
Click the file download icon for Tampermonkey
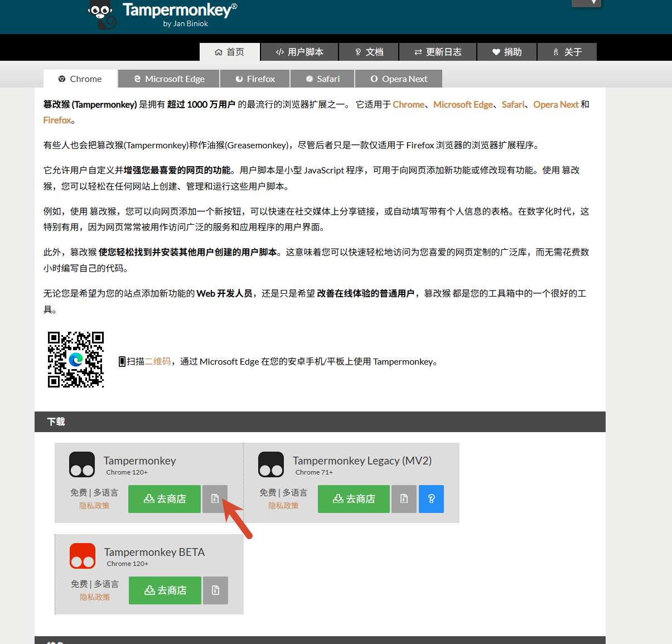tap(215, 498)
